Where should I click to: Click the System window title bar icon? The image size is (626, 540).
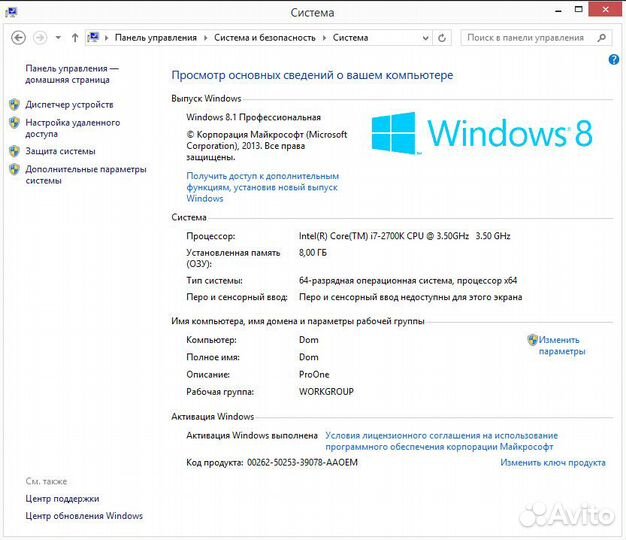[11, 12]
